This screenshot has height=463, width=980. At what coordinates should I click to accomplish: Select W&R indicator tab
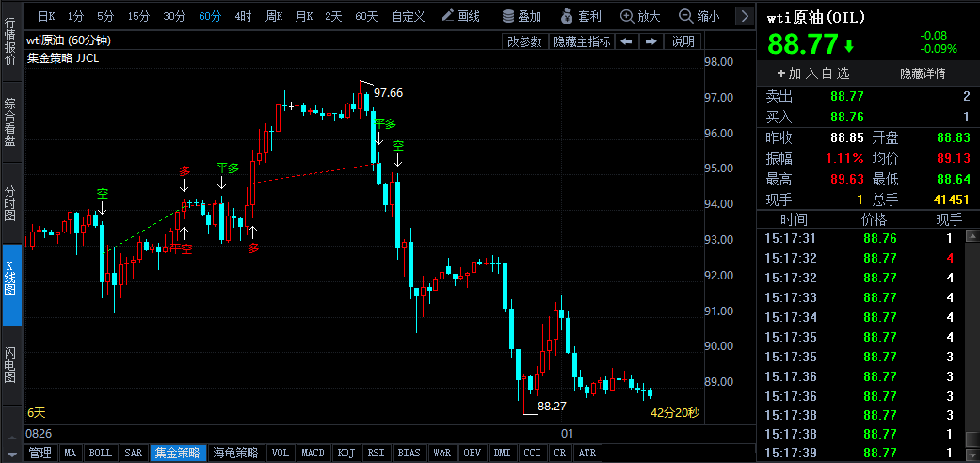(442, 453)
